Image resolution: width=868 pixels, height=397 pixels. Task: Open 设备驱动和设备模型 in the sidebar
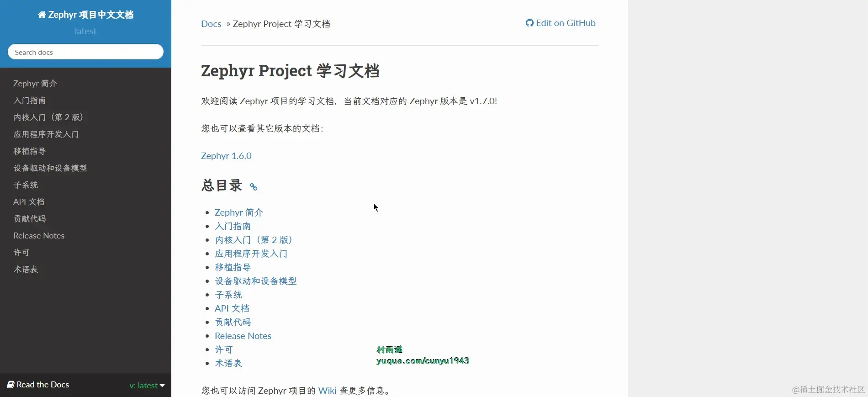point(50,168)
